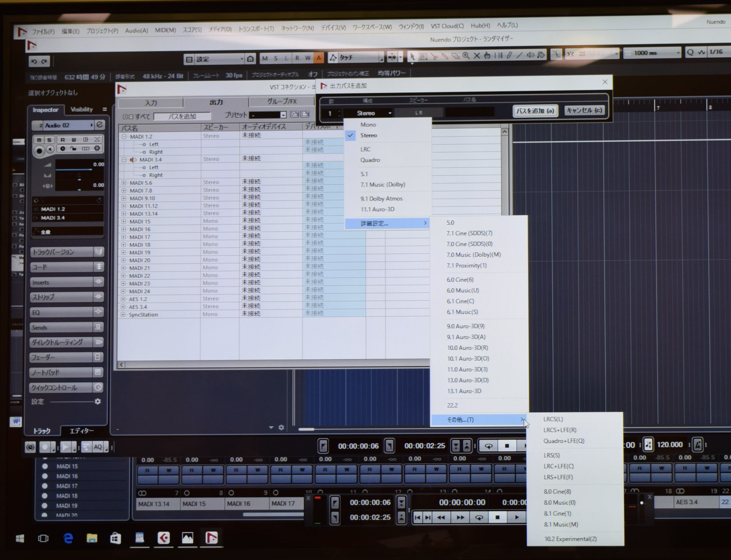Open the 1000 ms dropdown
The image size is (731, 560).
(652, 53)
